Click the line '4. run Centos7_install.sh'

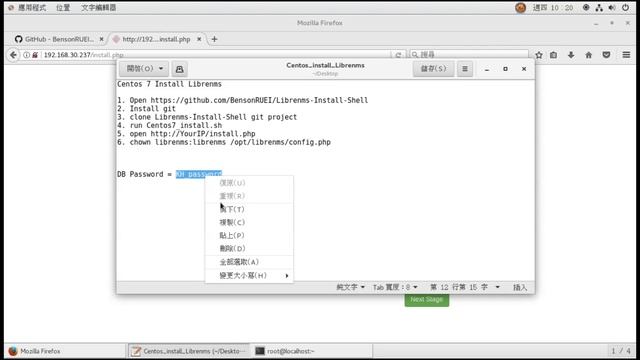coord(169,125)
